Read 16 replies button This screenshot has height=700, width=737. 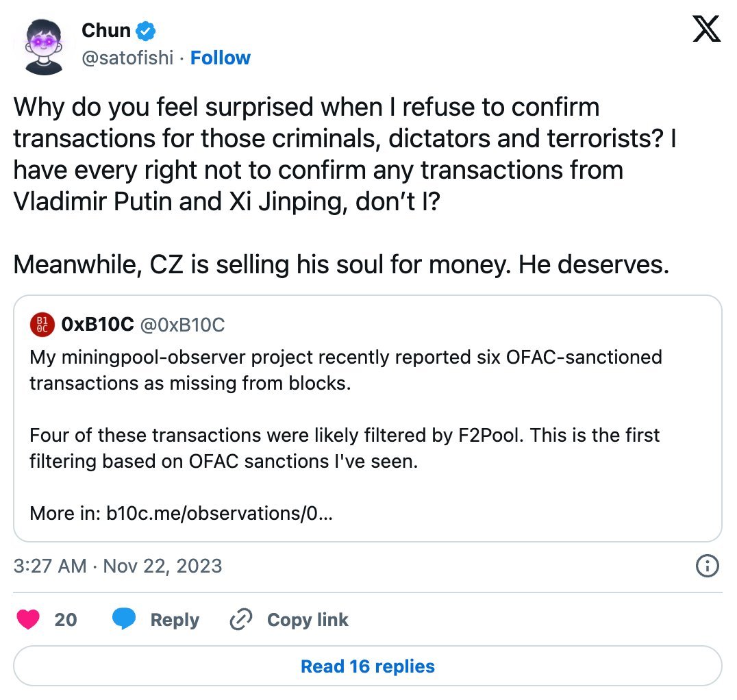point(368,666)
